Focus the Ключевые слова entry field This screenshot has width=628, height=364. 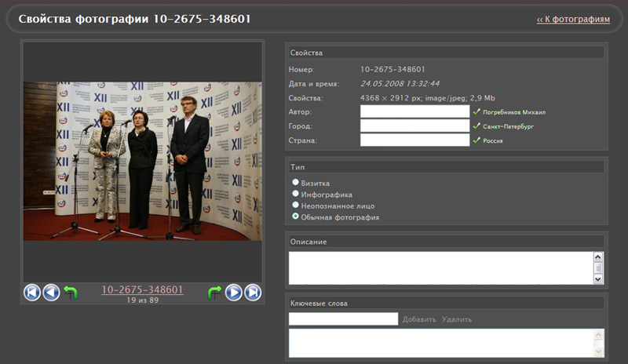(x=343, y=318)
